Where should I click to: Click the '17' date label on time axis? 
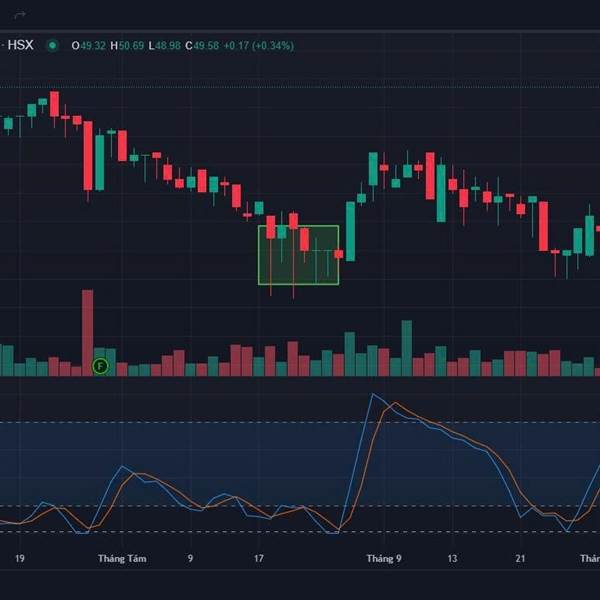[x=259, y=558]
